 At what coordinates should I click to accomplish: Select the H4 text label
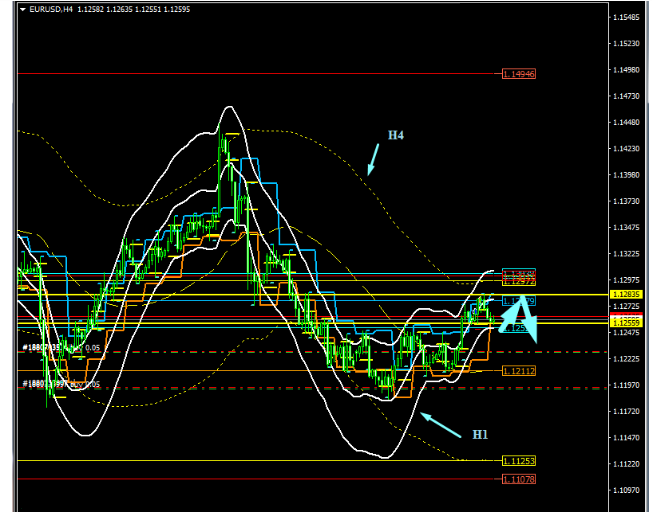[x=396, y=134]
